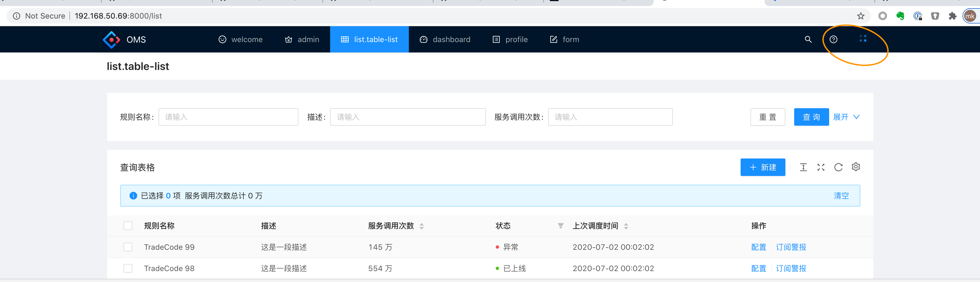Viewport: 980px width, 282px height.
Task: Select list.table-list menu tab
Action: pyautogui.click(x=369, y=39)
